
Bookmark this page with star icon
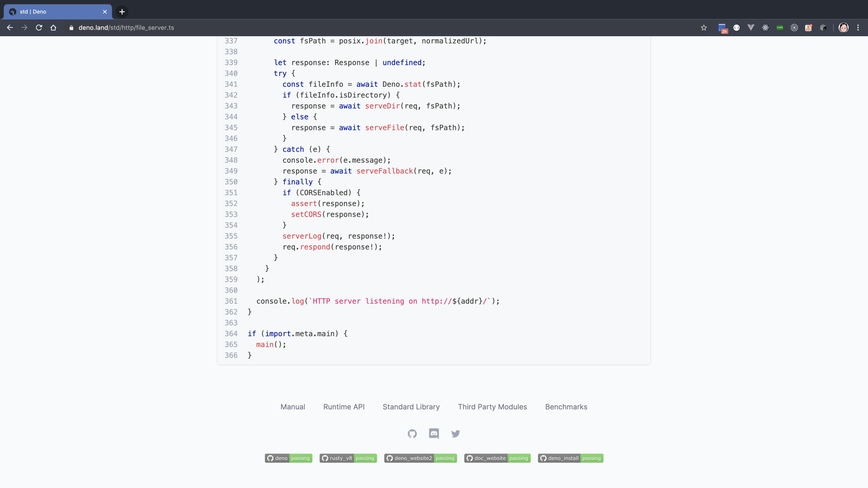click(x=703, y=27)
